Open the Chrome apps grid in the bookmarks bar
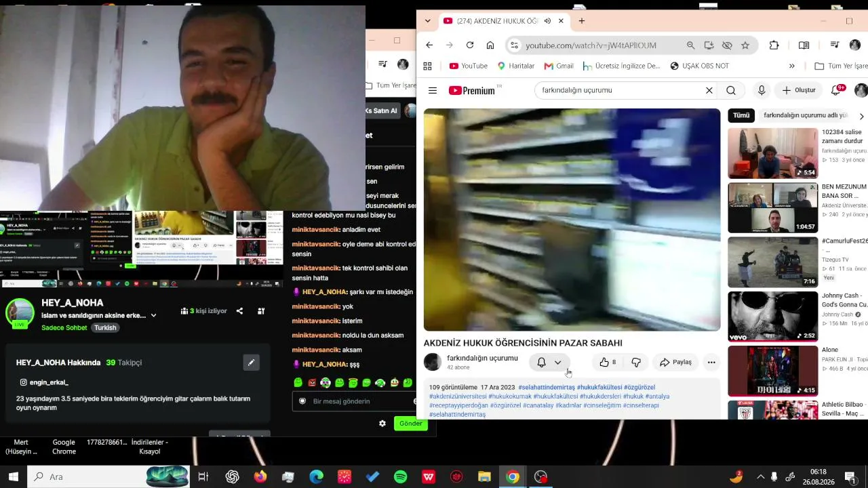This screenshot has height=488, width=868. [427, 66]
